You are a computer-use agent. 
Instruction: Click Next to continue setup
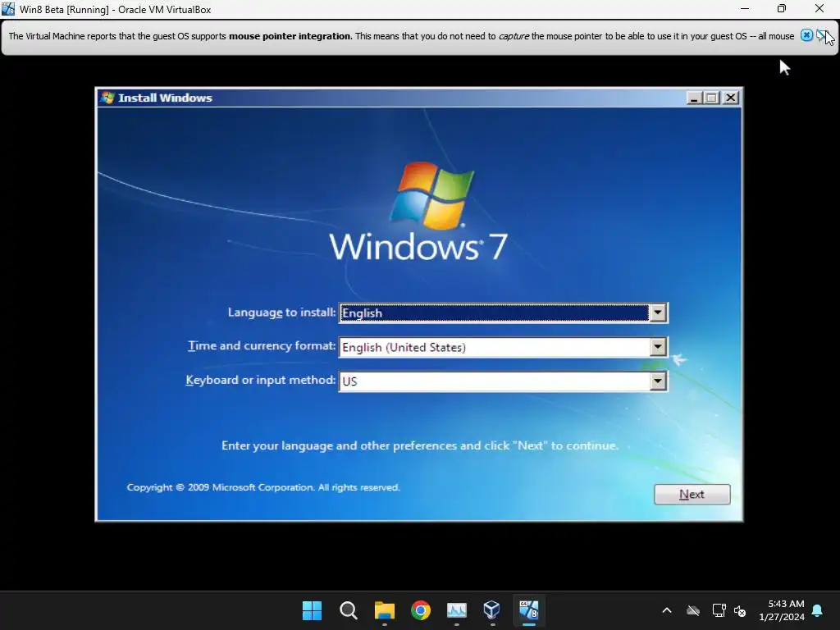692,494
